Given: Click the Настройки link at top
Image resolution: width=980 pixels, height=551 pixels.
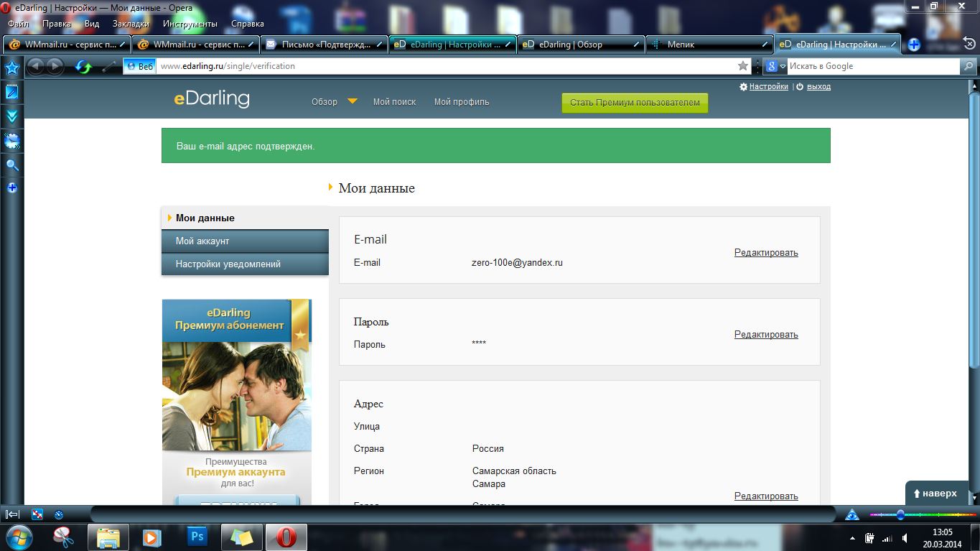Looking at the screenshot, I should (768, 86).
